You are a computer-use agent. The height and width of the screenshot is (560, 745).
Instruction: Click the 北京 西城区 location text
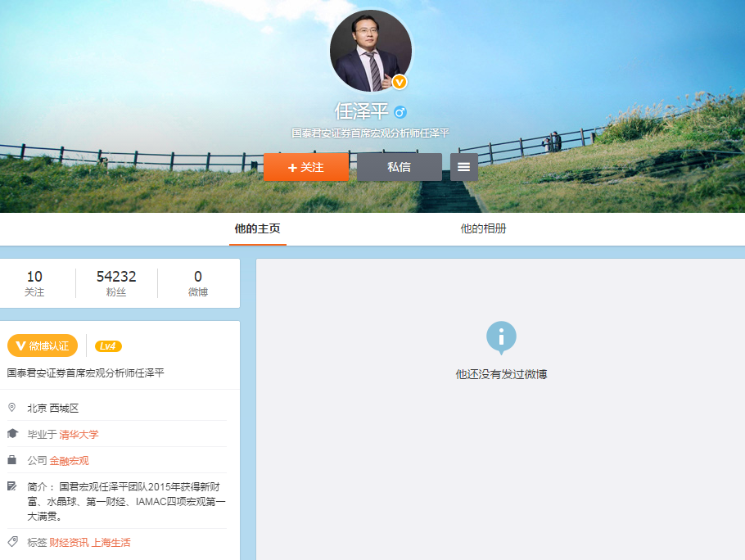(x=52, y=408)
